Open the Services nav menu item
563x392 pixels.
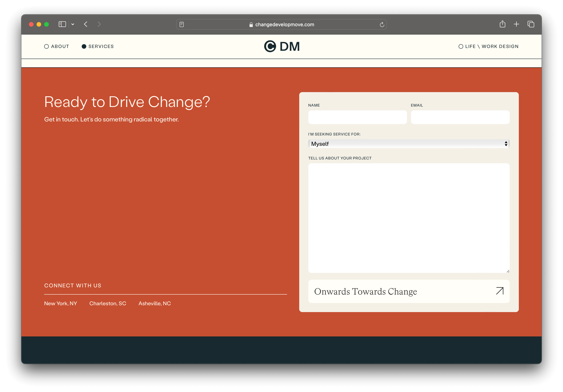[101, 47]
